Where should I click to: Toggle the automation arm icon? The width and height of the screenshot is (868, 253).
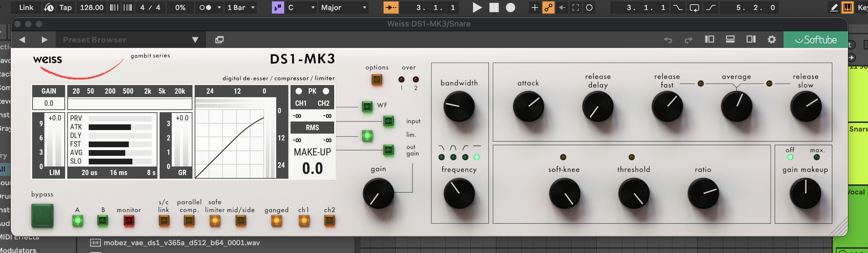[x=548, y=8]
